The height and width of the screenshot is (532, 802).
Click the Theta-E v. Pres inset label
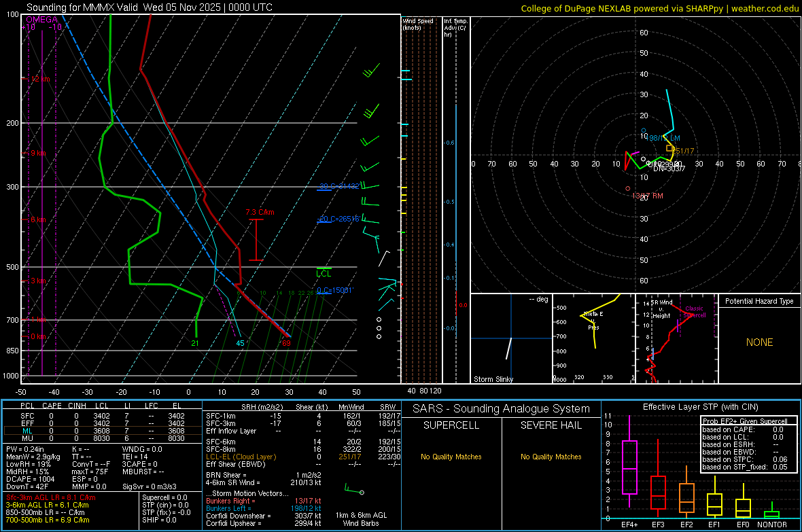593,320
